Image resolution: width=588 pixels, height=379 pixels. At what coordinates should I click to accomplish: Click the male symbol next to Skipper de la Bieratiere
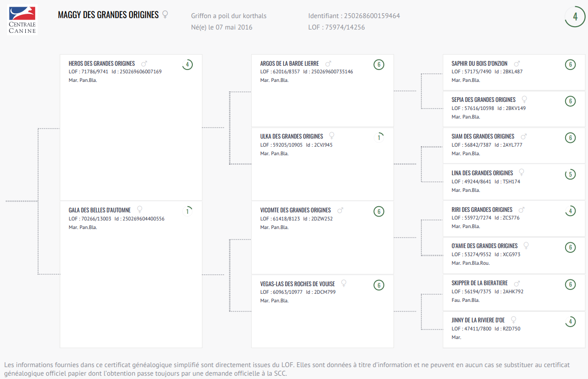click(x=517, y=283)
